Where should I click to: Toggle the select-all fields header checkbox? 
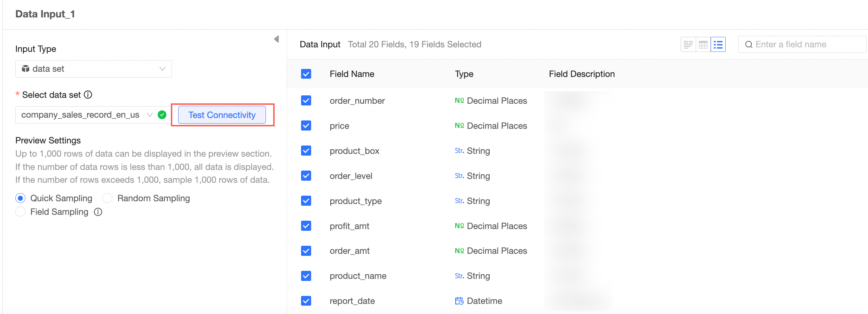pos(306,74)
